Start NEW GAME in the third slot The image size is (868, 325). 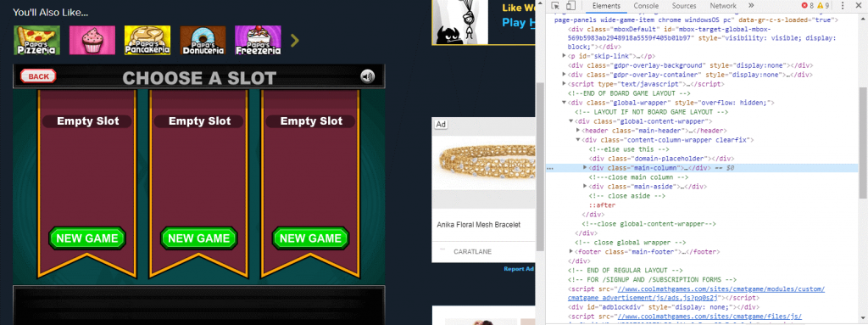[x=310, y=238]
